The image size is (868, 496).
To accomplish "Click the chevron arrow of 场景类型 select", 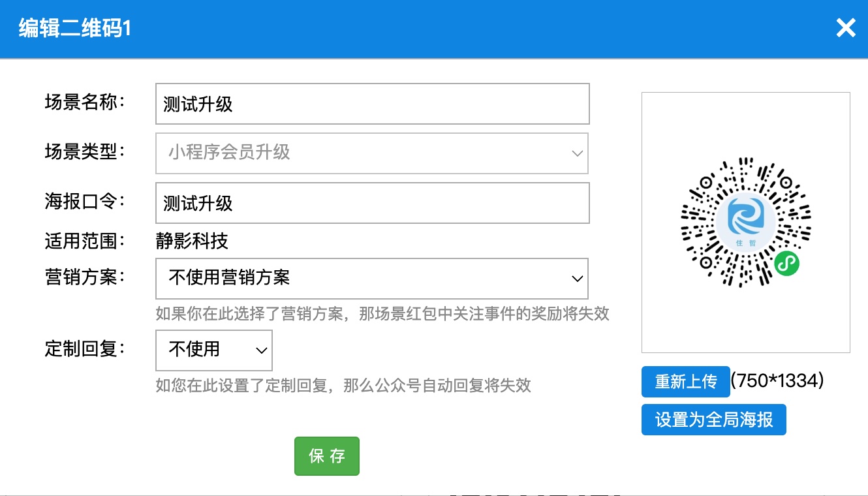I will 577,153.
